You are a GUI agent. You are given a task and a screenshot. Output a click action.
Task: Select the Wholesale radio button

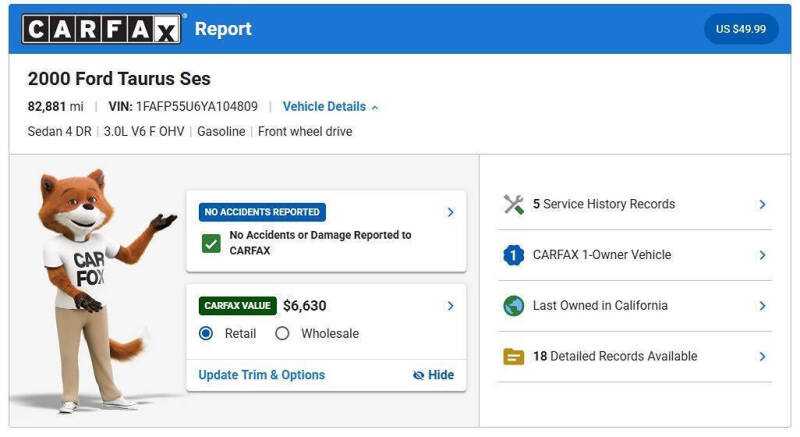click(x=282, y=333)
